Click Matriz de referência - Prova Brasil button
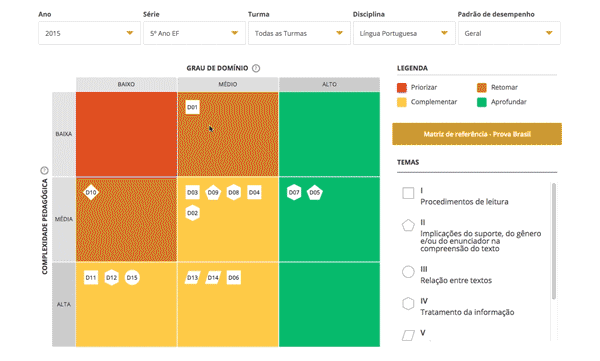Screen dimensions: 600x361 click(477, 134)
